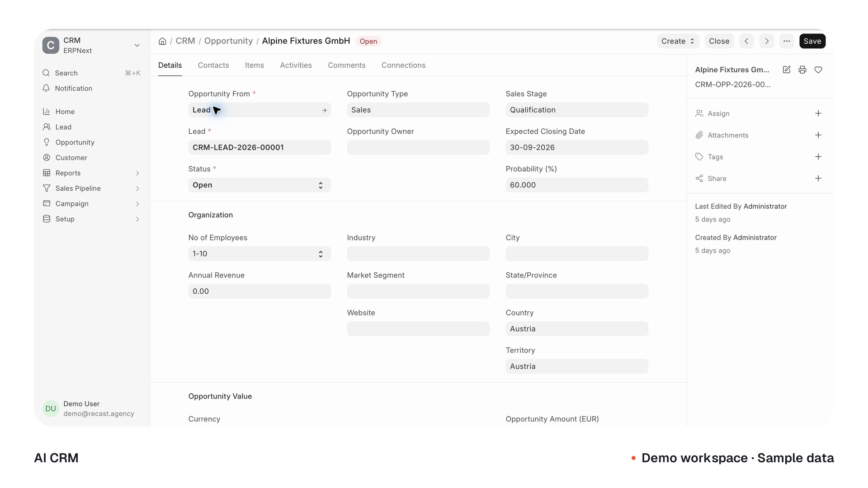
Task: Click the Organization section heading
Action: (x=211, y=215)
